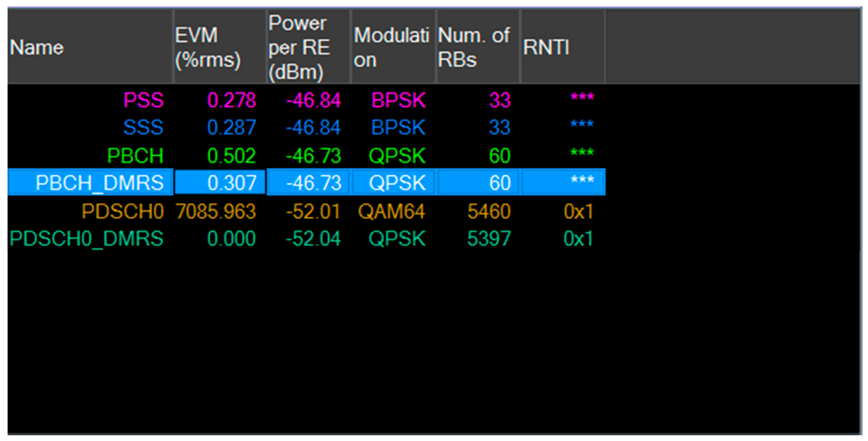Select the SSS row name
Screen dimensions: 868x441
pyautogui.click(x=143, y=127)
